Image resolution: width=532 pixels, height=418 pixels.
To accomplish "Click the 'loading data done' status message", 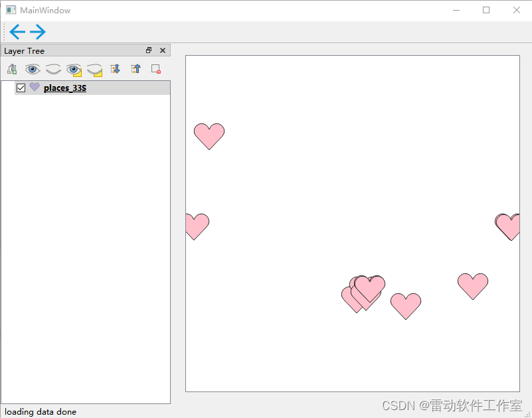I will [x=41, y=412].
